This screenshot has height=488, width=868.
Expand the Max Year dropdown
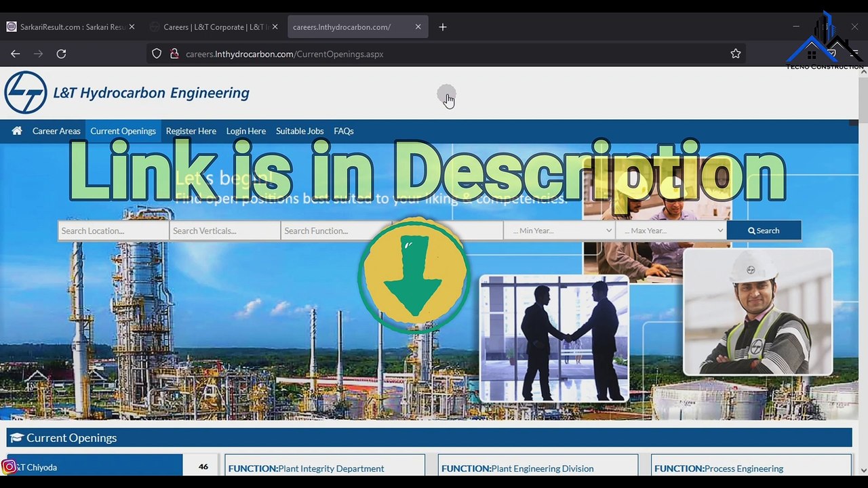(x=671, y=230)
